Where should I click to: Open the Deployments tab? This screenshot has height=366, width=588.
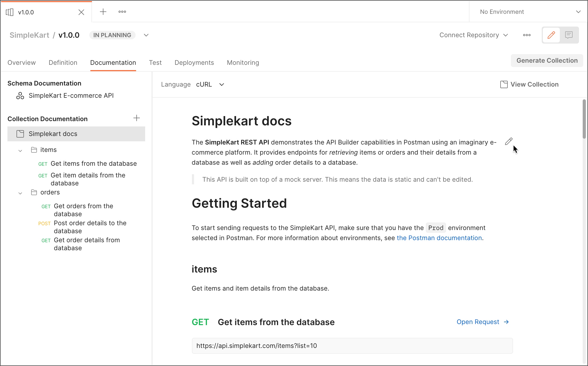(x=194, y=63)
